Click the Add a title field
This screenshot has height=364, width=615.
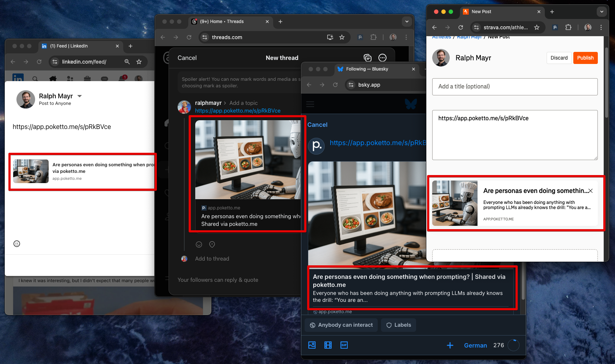(514, 87)
